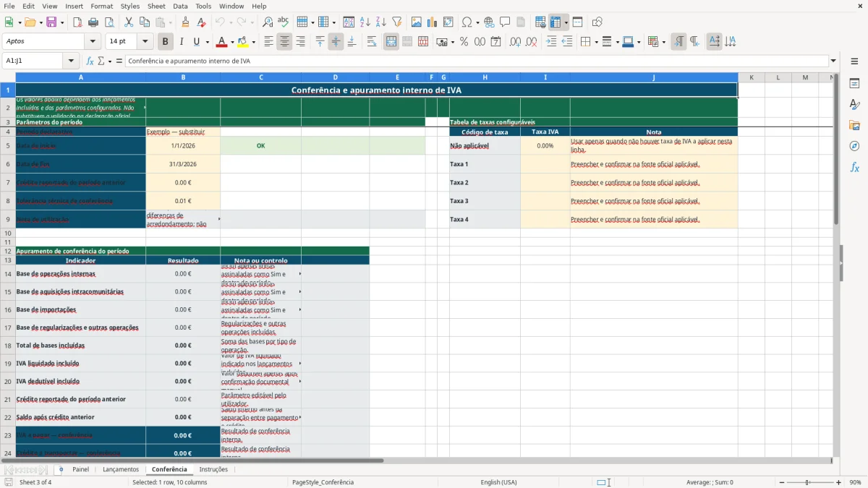Open the Save dropdown arrow
868x488 pixels.
click(x=61, y=22)
